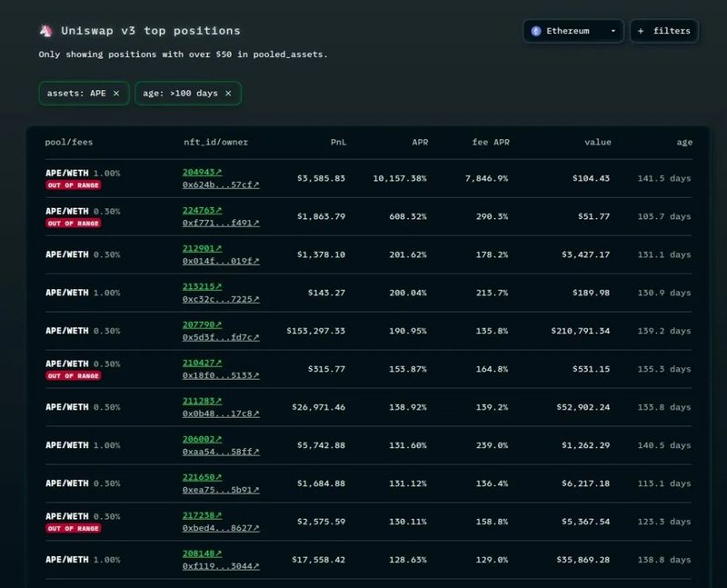Sort table by value column header
727x588 pixels.
pyautogui.click(x=598, y=142)
